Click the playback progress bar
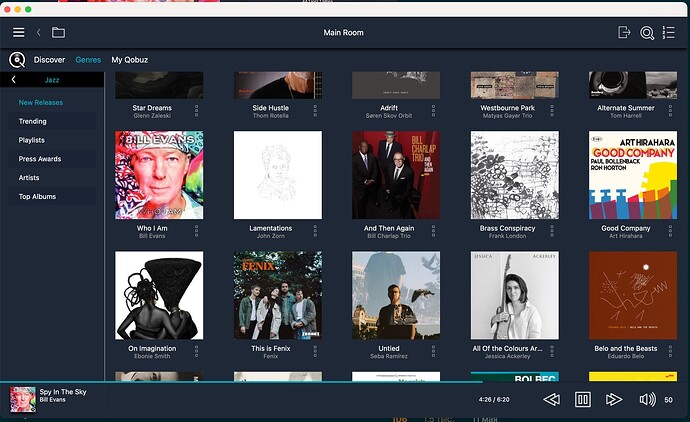690x422 pixels. (x=345, y=382)
